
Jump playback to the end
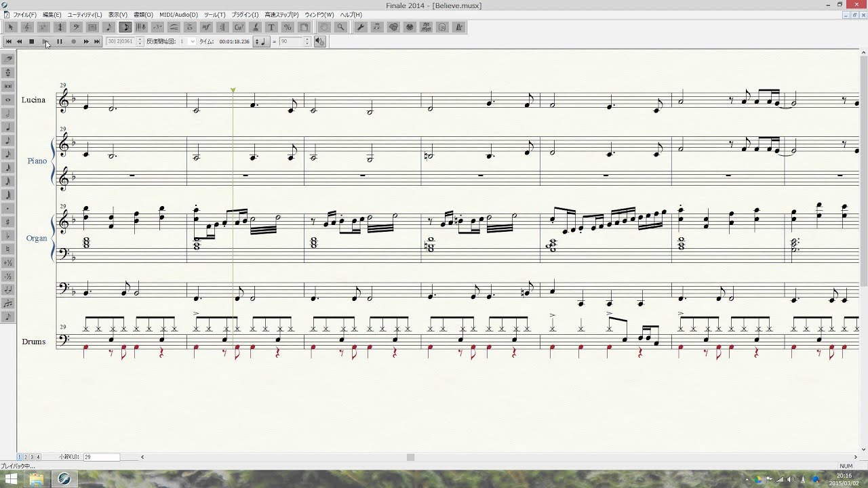click(x=97, y=41)
